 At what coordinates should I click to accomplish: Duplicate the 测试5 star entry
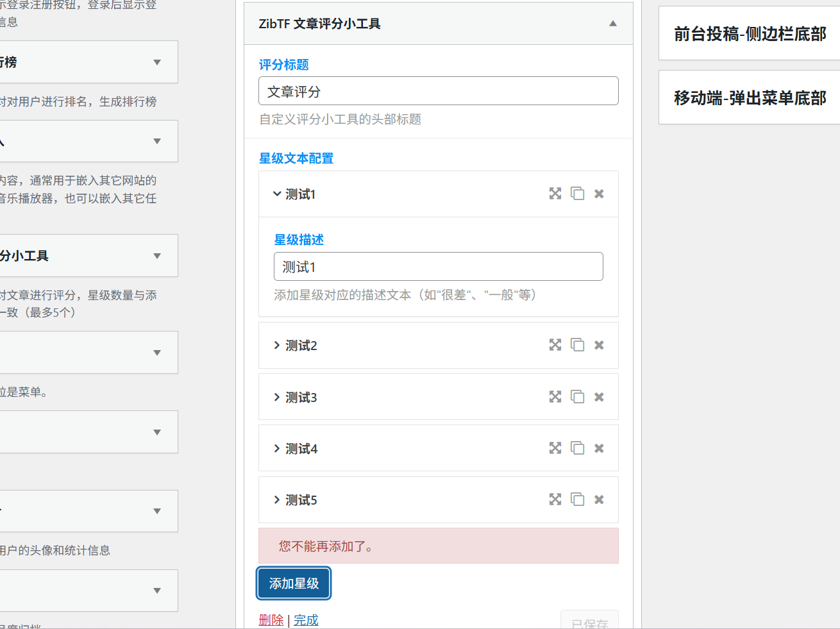pyautogui.click(x=577, y=499)
